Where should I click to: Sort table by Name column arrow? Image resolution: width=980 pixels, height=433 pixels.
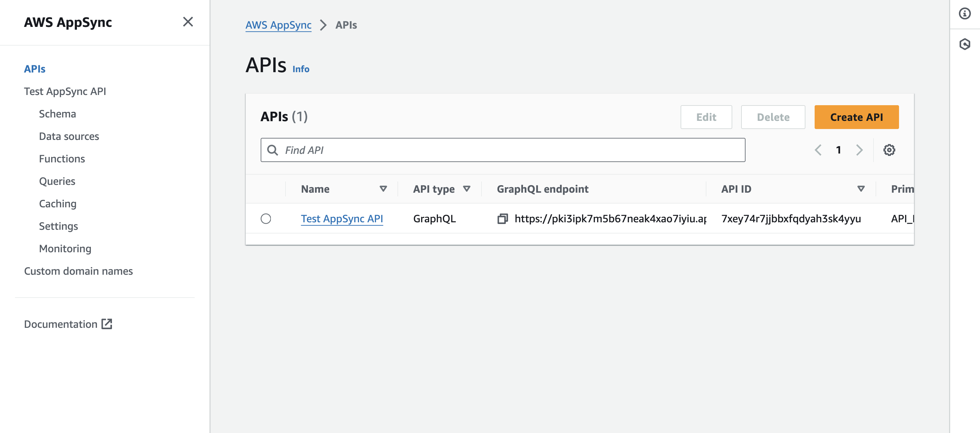[383, 189]
